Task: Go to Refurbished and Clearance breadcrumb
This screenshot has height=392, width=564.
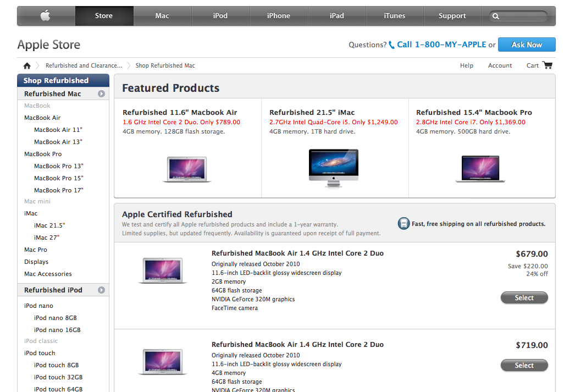Action: pyautogui.click(x=84, y=65)
